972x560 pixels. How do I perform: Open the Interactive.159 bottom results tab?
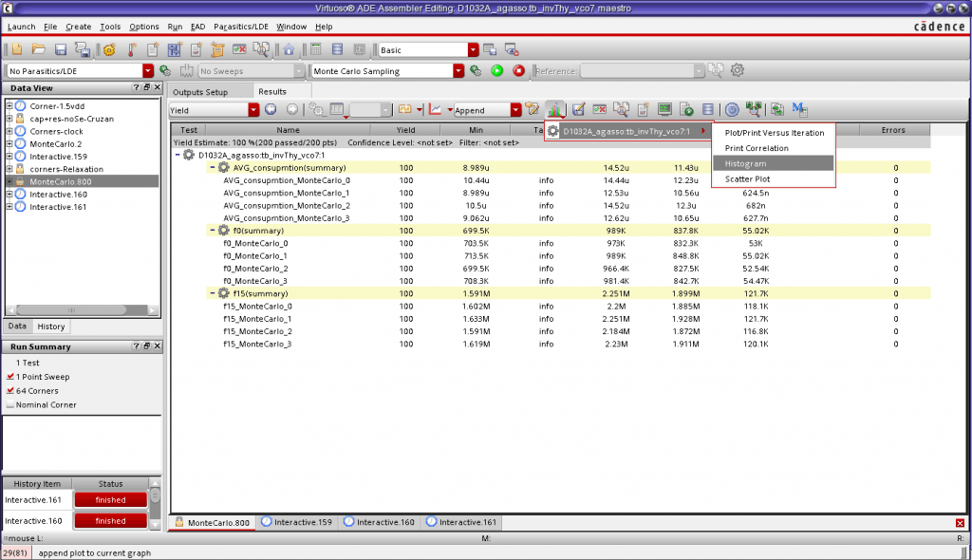296,522
